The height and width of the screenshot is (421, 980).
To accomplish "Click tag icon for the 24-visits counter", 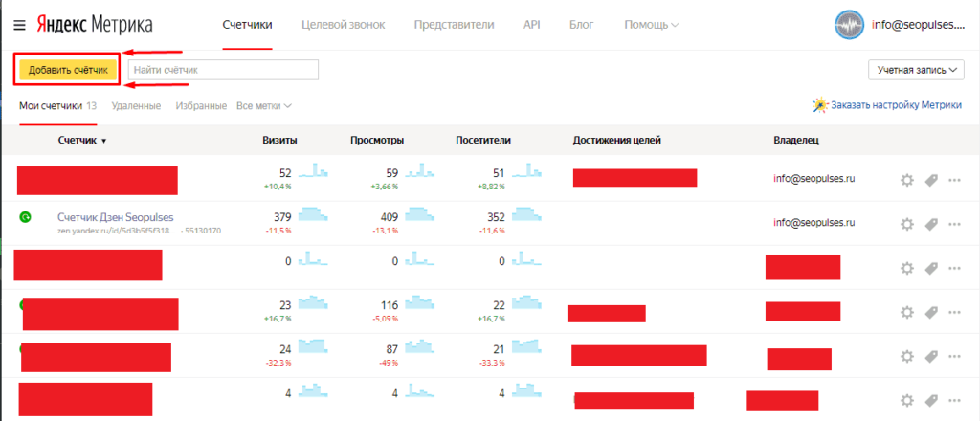I will [931, 356].
